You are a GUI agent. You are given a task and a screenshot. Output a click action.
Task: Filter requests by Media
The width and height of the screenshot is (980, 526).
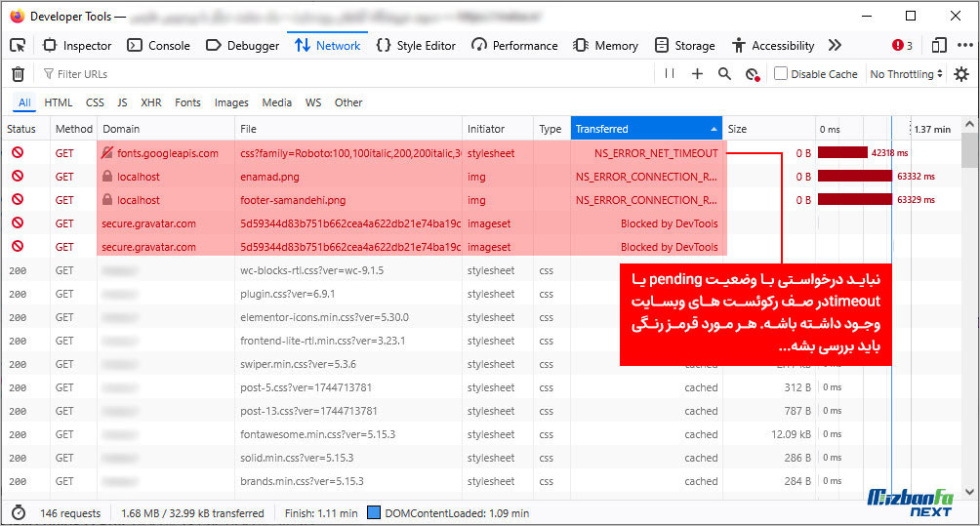pyautogui.click(x=277, y=102)
